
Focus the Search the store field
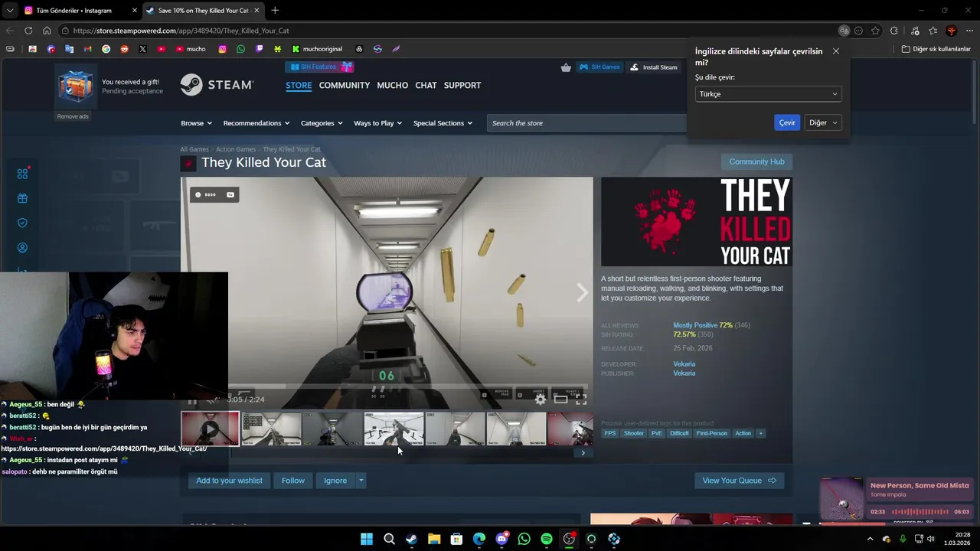(x=586, y=123)
